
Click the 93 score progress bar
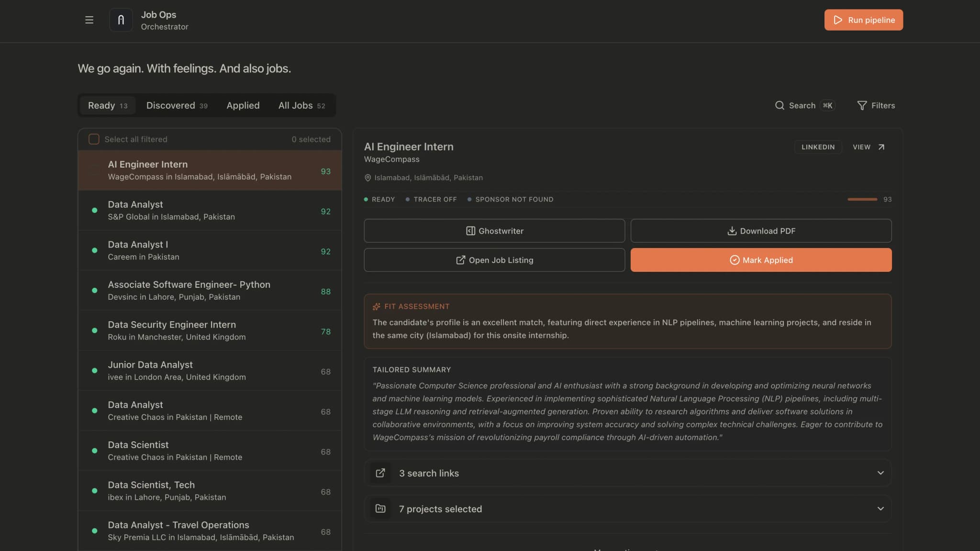[862, 199]
